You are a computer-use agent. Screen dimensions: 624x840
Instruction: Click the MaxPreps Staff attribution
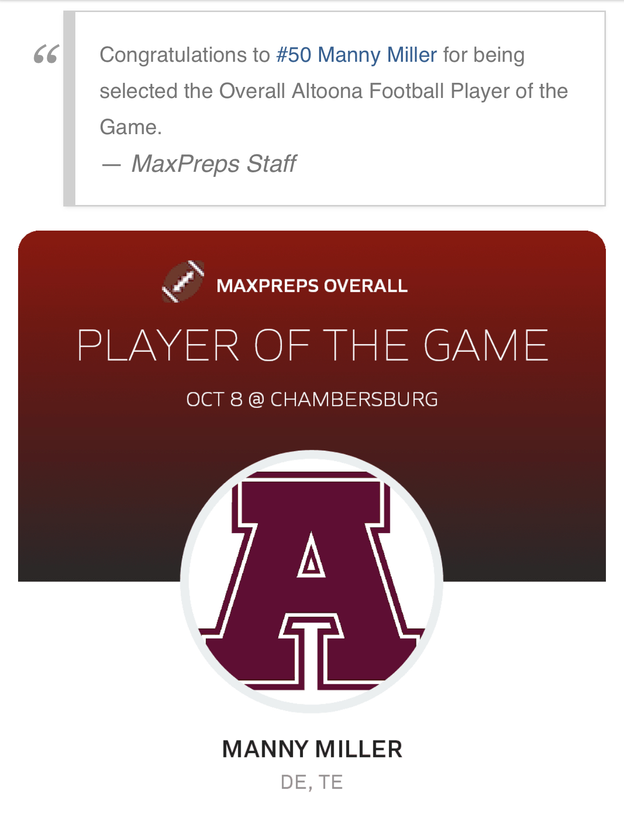click(x=214, y=164)
